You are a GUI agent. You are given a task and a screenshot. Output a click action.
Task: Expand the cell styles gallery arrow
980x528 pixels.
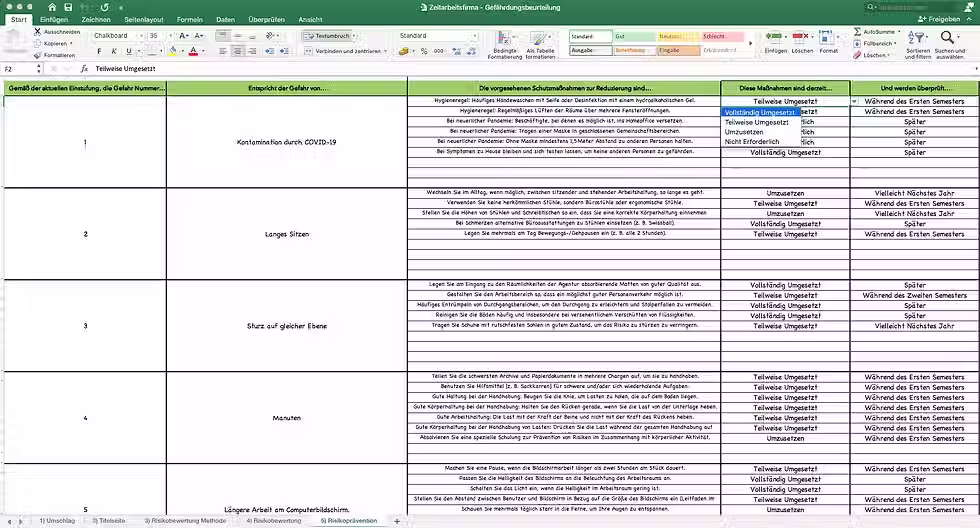tap(751, 44)
